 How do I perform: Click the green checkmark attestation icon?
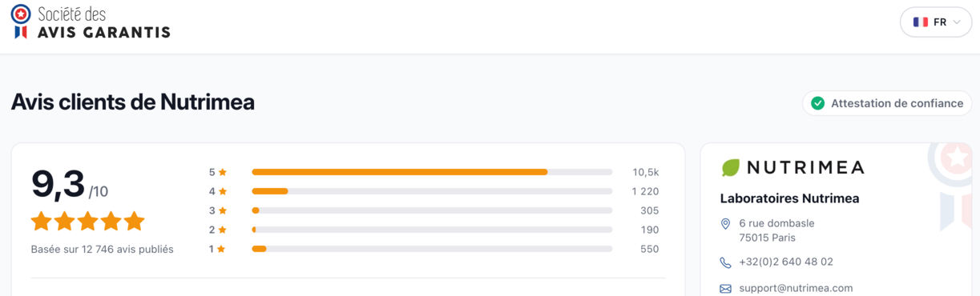tap(817, 103)
